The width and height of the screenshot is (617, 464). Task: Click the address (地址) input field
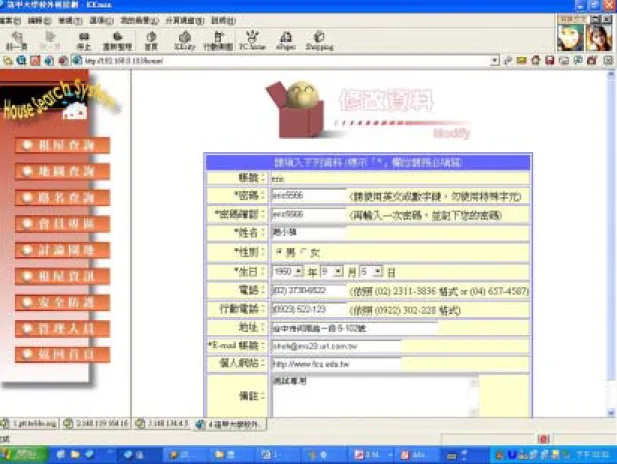pos(355,328)
